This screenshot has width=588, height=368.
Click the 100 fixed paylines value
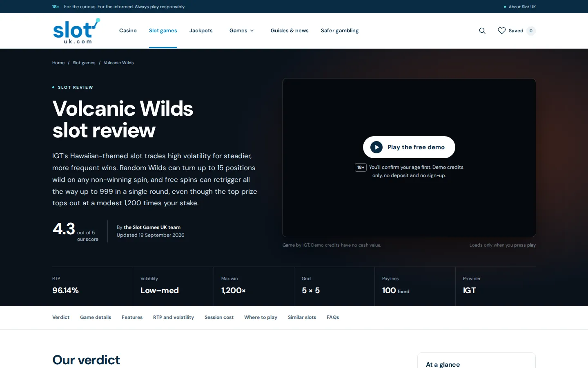(396, 290)
